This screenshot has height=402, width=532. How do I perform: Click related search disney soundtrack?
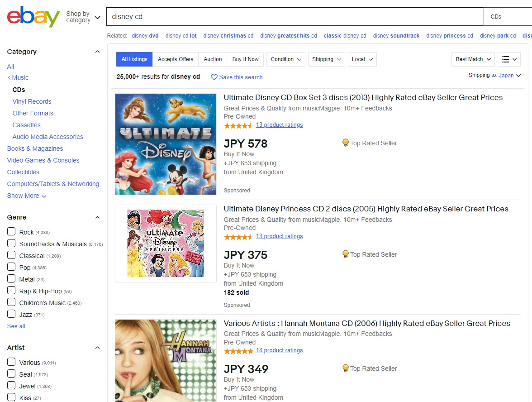(x=396, y=36)
